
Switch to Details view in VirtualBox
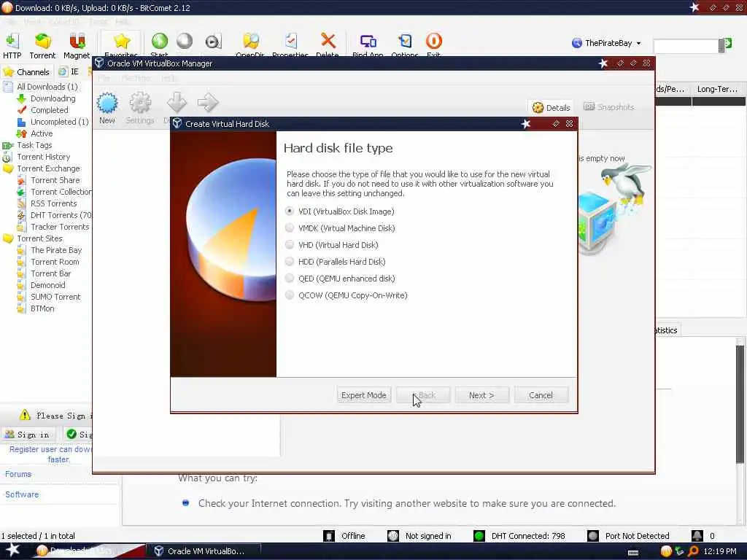pos(551,108)
